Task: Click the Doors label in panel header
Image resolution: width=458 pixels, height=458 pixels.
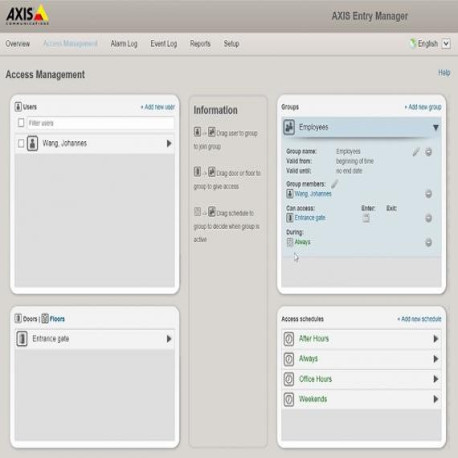Action: coord(30,319)
